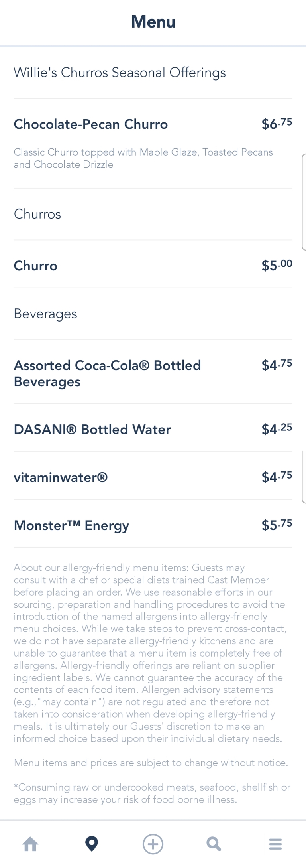Image resolution: width=306 pixels, height=868 pixels.
Task: Open the hamburger menu icon
Action: pyautogui.click(x=275, y=844)
